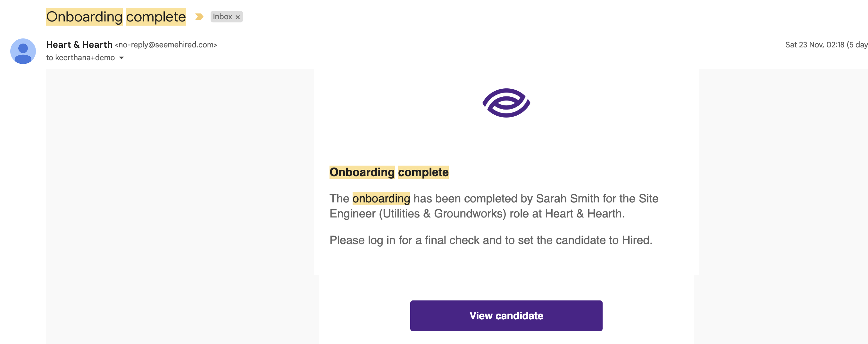Click "to keerthana+demo" recipient text

(80, 58)
